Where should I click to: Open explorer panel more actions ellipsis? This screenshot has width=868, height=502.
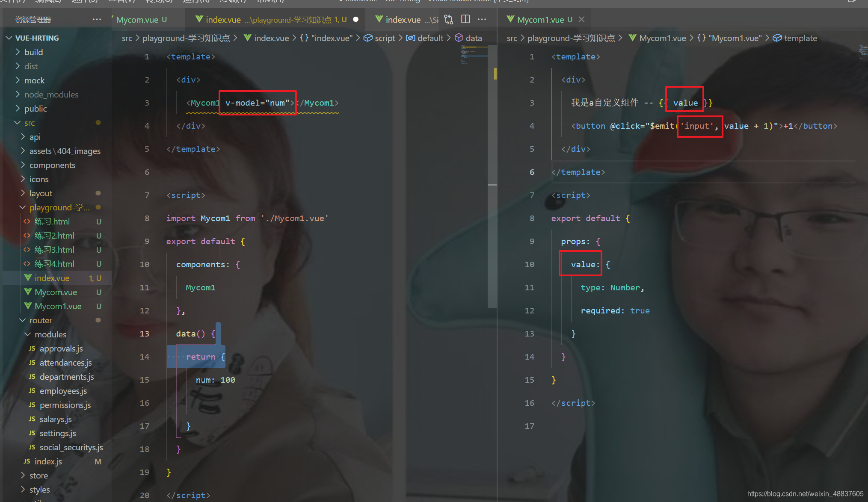[97, 19]
